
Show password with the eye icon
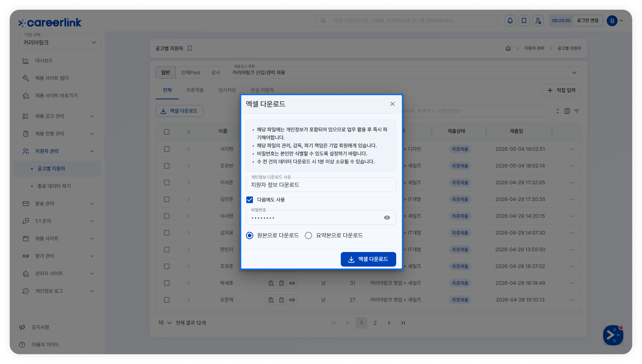387,218
